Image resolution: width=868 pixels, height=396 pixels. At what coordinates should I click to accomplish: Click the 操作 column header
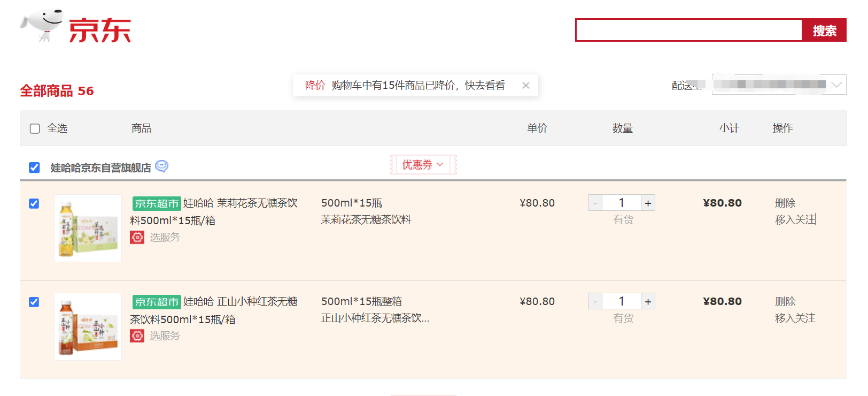[x=782, y=128]
